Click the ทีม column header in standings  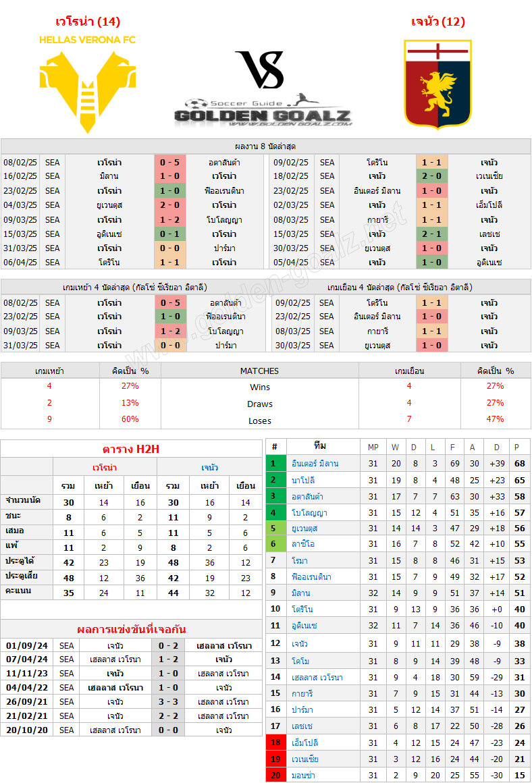[320, 446]
